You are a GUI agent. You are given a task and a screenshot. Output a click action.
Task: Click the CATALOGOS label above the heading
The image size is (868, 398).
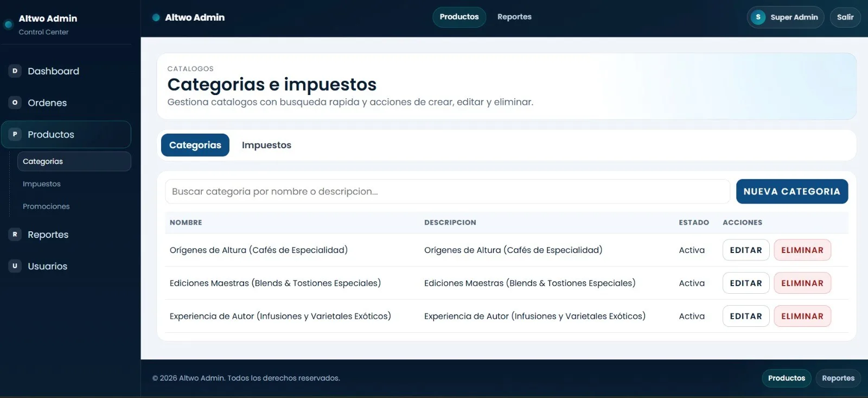190,69
